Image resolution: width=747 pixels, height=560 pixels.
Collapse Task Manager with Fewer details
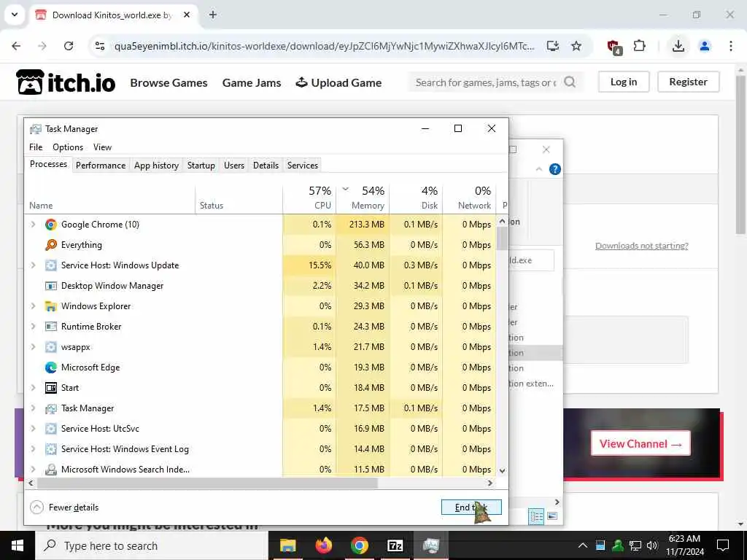coord(64,507)
